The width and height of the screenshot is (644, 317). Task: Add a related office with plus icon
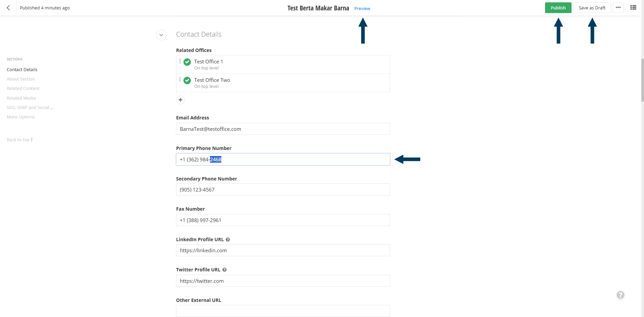(x=180, y=100)
